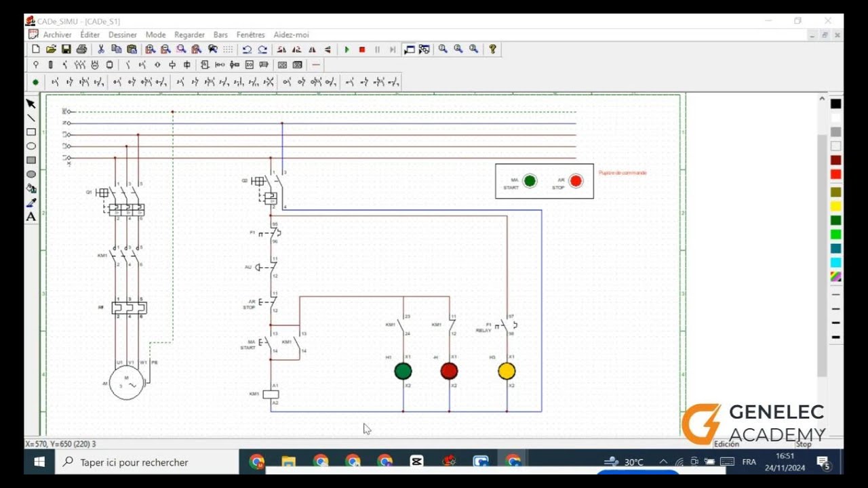The height and width of the screenshot is (488, 868).
Task: Copy selection using the copy icon
Action: pos(116,49)
